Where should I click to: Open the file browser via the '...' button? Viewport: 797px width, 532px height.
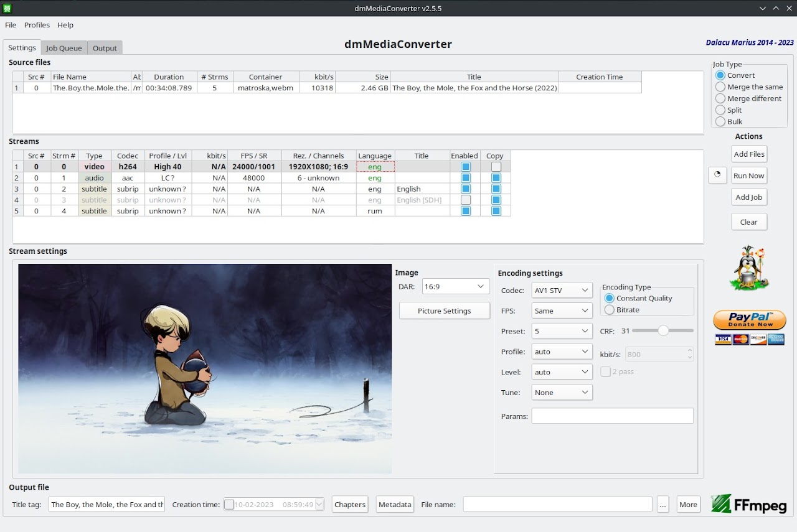tap(663, 505)
